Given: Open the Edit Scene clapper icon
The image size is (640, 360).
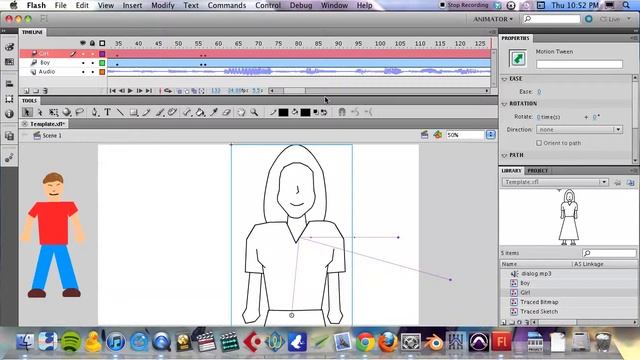Looking at the screenshot, I should pos(424,135).
